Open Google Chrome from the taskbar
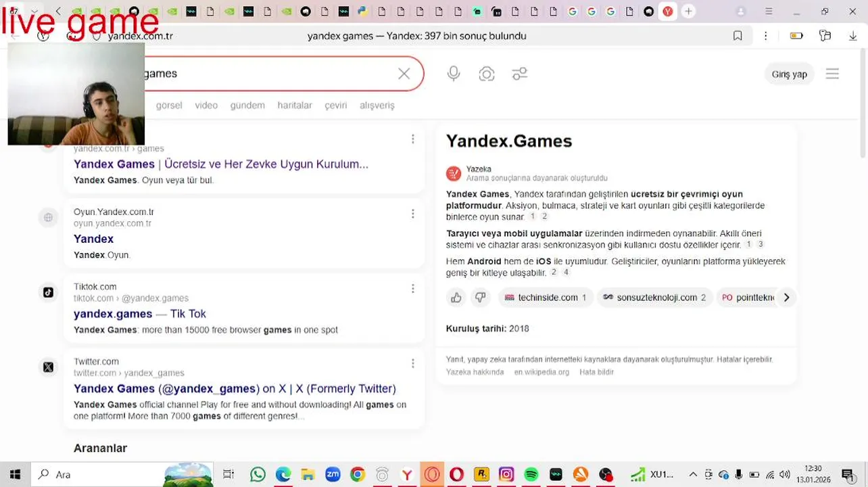This screenshot has width=868, height=487. 358,474
